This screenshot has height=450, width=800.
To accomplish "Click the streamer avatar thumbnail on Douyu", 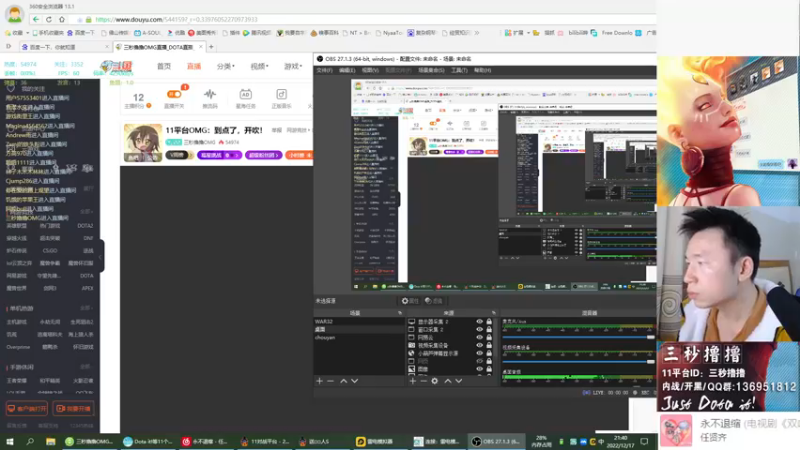I will tap(143, 143).
